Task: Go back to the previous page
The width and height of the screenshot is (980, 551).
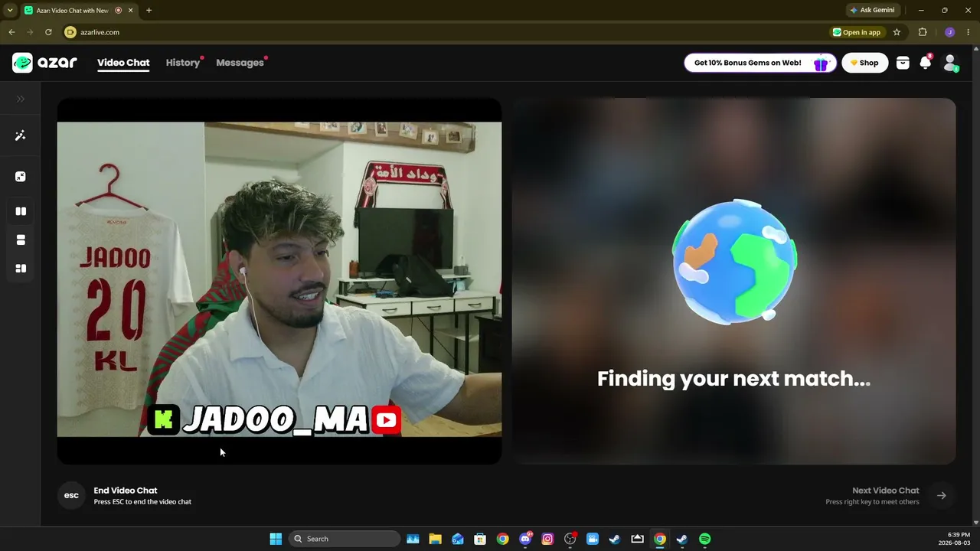Action: coord(11,32)
